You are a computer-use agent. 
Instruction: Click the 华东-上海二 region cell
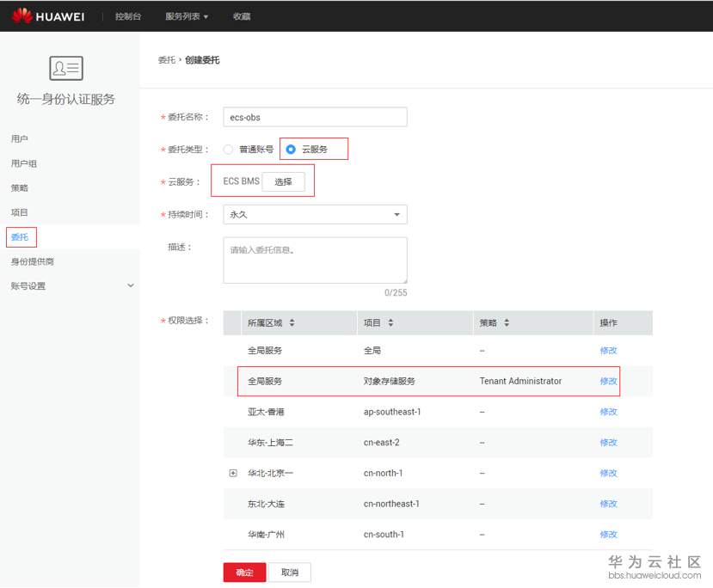point(271,442)
